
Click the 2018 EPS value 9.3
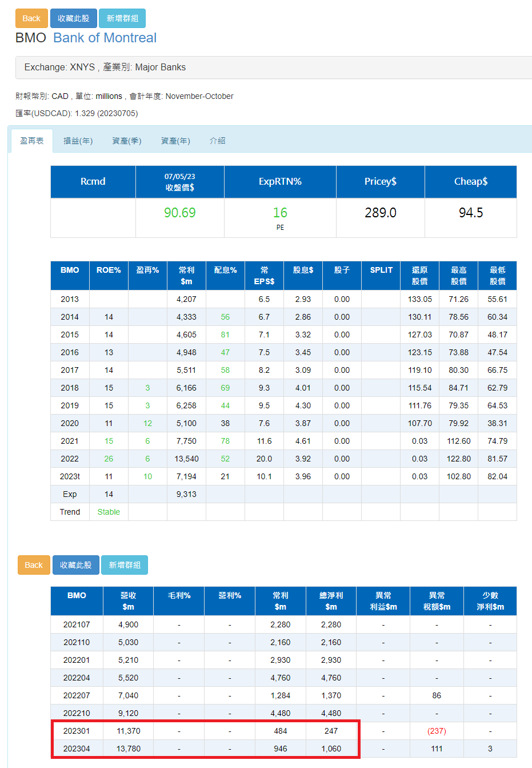point(264,388)
